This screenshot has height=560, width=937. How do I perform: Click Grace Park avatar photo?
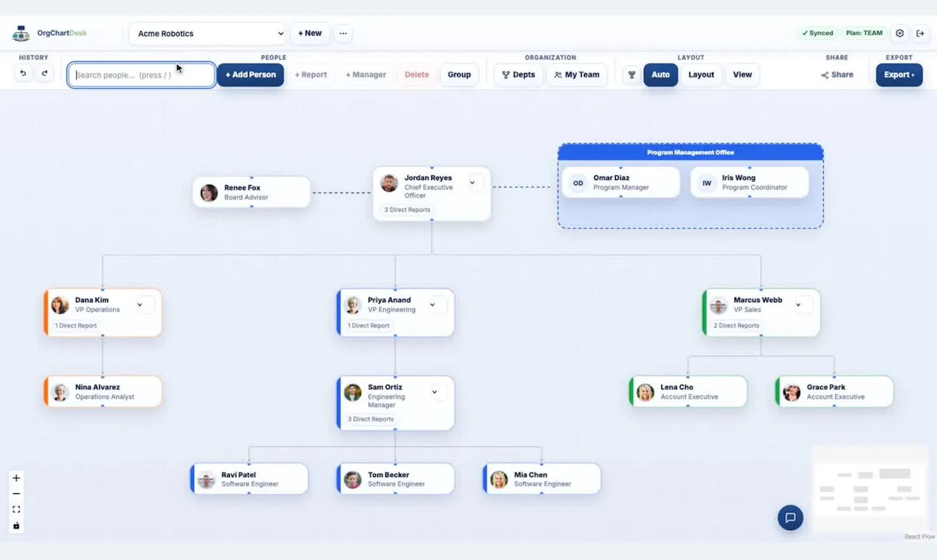click(792, 392)
